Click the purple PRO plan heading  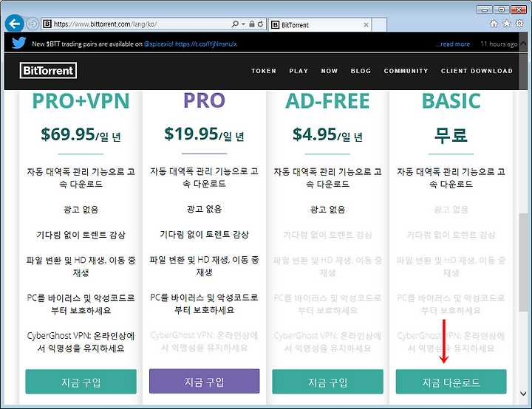(x=204, y=100)
